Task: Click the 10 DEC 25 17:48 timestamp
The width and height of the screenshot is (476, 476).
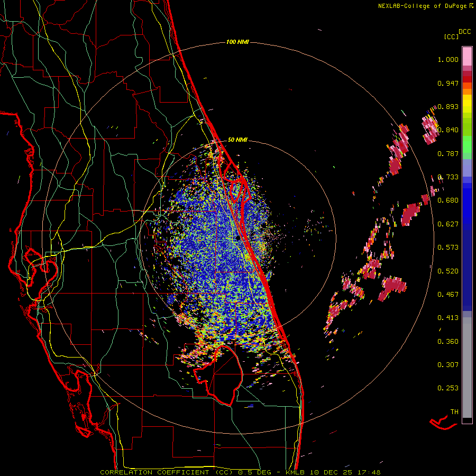Action: [345, 472]
